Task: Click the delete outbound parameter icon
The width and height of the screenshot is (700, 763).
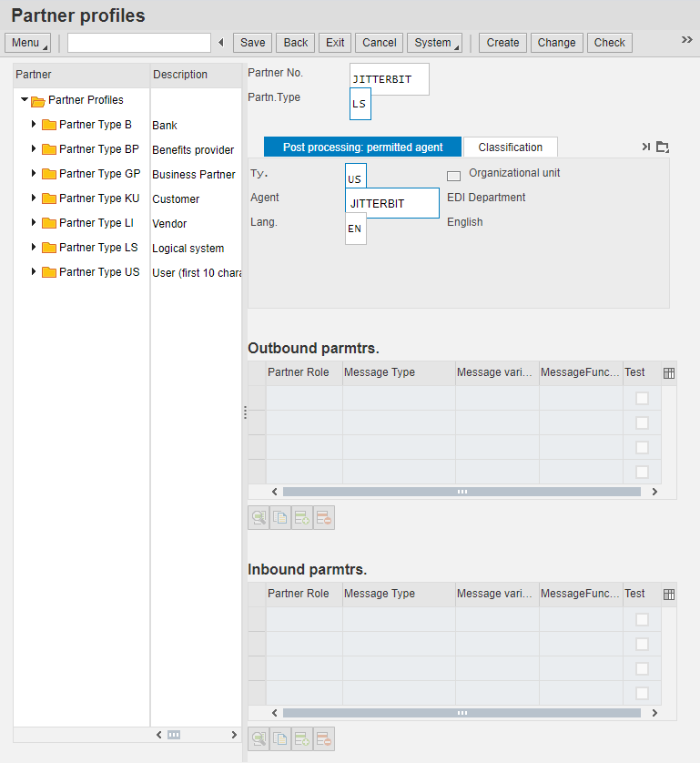Action: coord(324,518)
